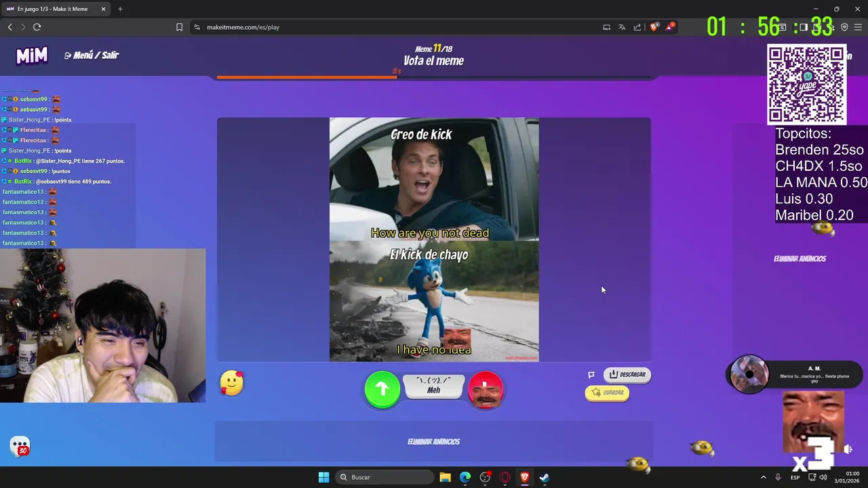
Task: Click the voting countdown progress bar
Action: pyautogui.click(x=434, y=77)
